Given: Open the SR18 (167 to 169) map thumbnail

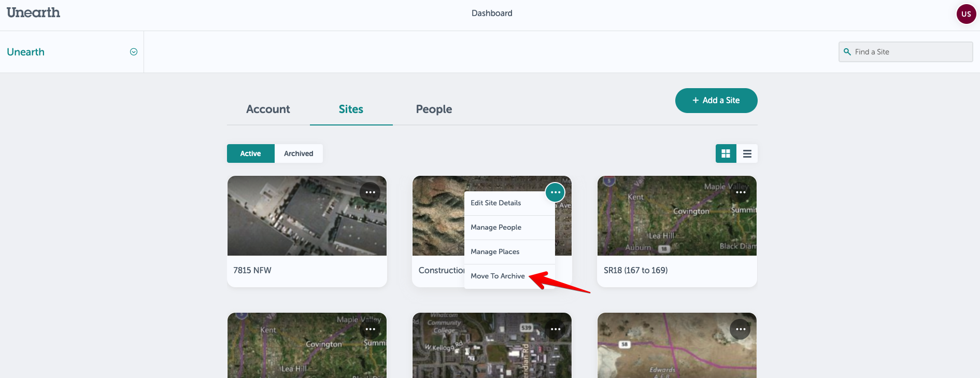Looking at the screenshot, I should point(677,216).
